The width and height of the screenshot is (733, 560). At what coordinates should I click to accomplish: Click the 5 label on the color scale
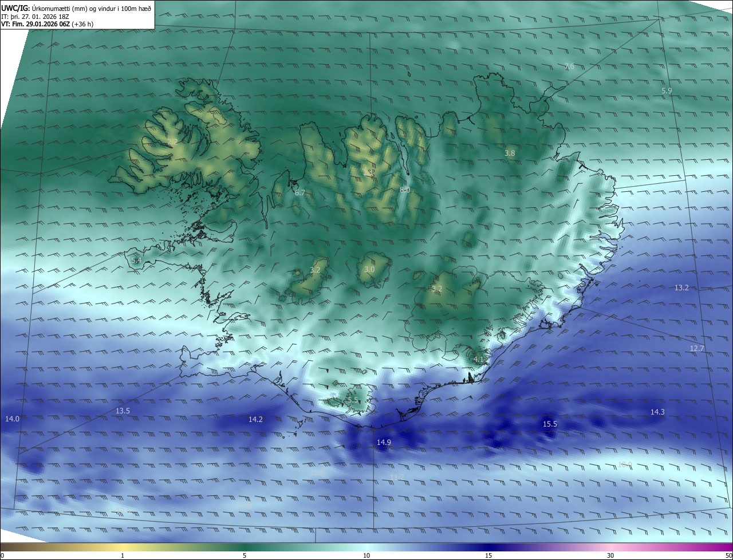pyautogui.click(x=245, y=555)
